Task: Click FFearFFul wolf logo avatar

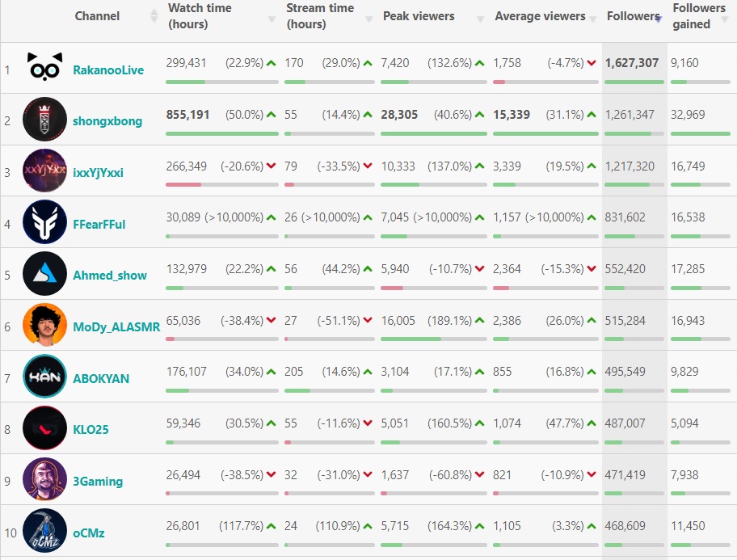Action: tap(44, 223)
